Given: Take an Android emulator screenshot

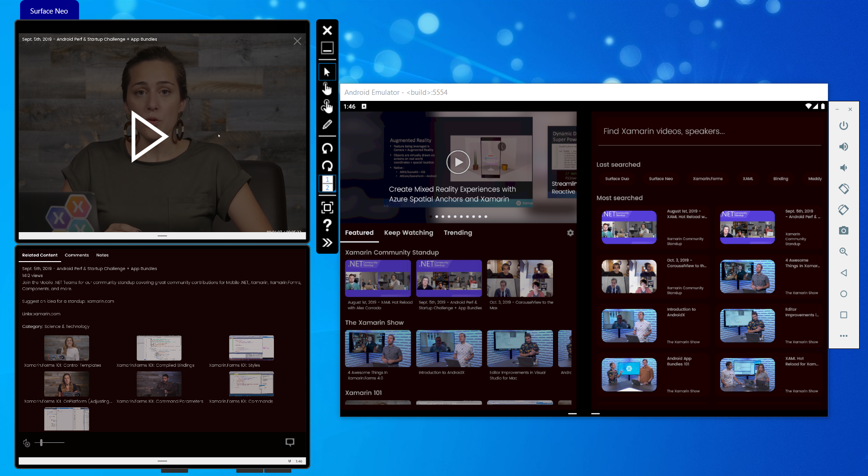Looking at the screenshot, I should [x=844, y=231].
